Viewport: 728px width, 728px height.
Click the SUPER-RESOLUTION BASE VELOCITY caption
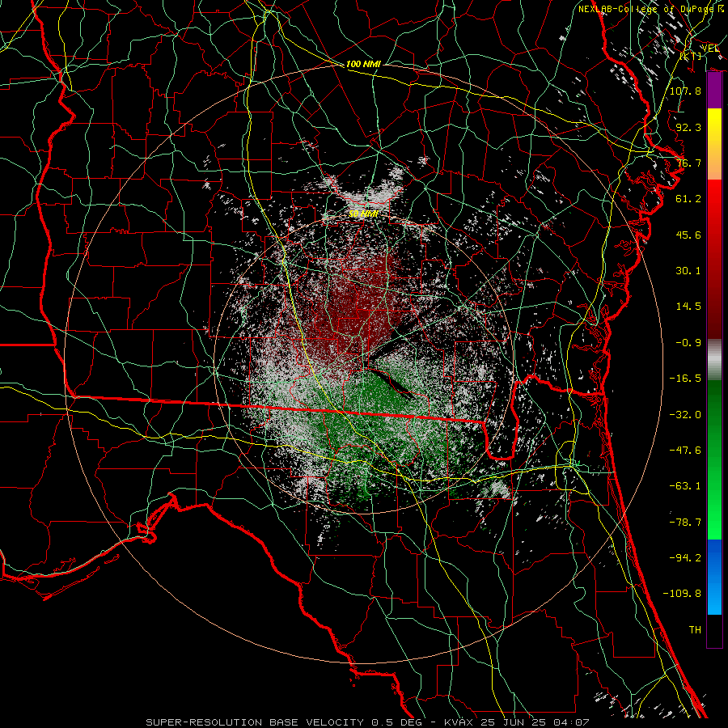[x=255, y=722]
